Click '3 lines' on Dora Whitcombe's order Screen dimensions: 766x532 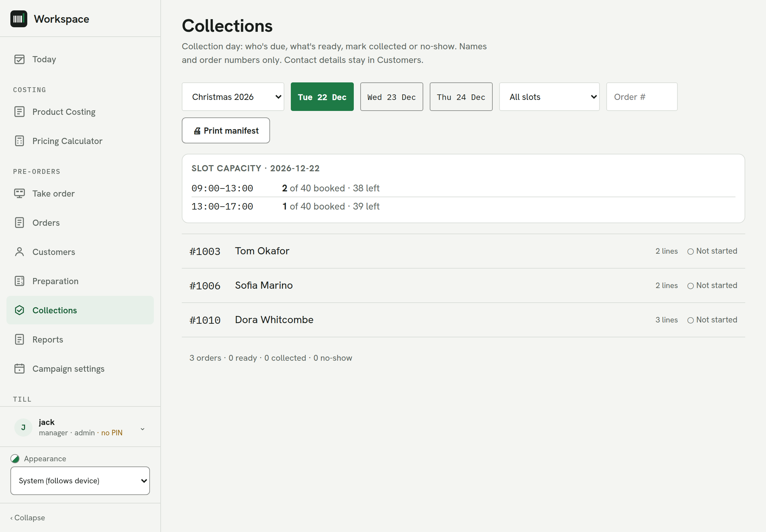tap(666, 320)
